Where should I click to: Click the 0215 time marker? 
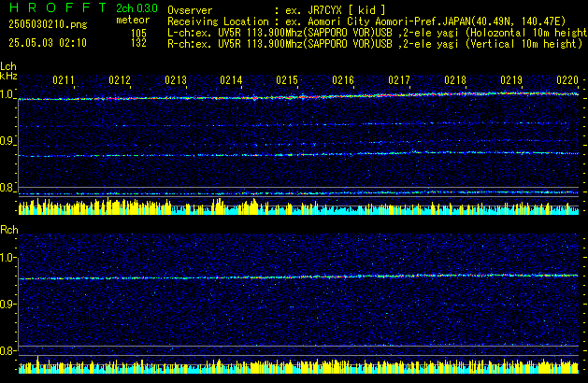[x=287, y=80]
